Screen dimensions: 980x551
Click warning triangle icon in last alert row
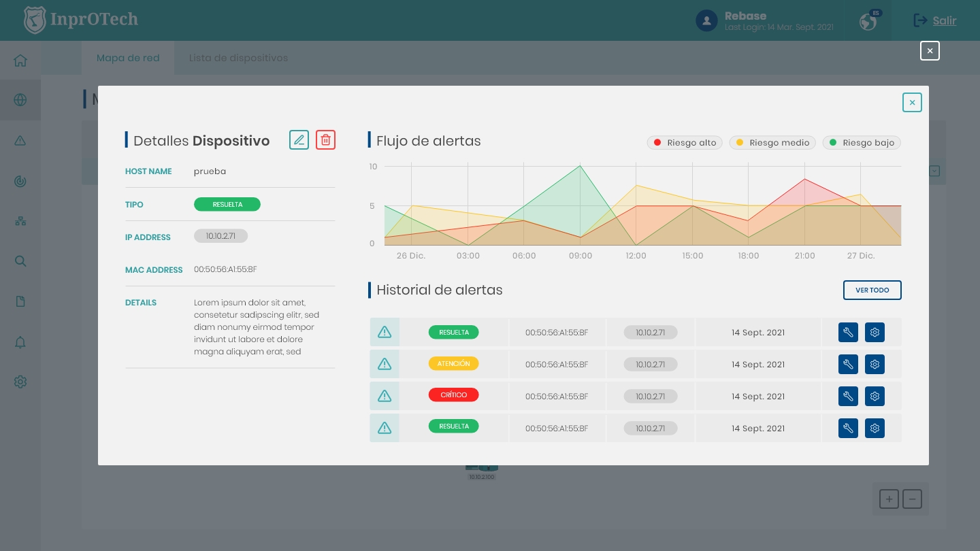(385, 428)
